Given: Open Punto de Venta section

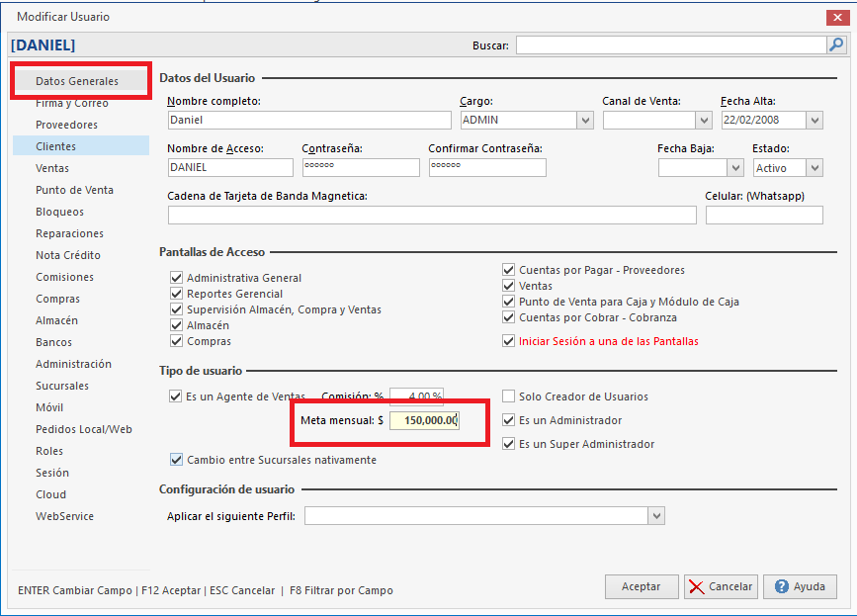Looking at the screenshot, I should click(81, 190).
